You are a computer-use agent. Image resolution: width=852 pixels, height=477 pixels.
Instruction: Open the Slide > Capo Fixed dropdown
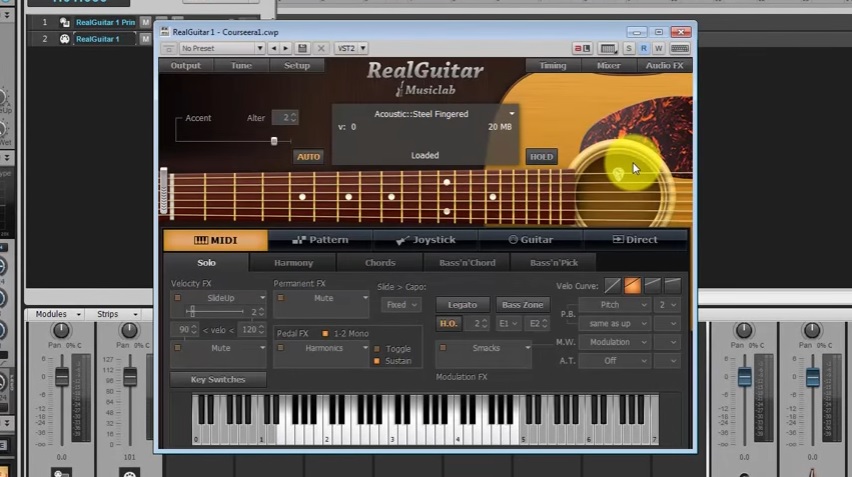click(x=402, y=305)
